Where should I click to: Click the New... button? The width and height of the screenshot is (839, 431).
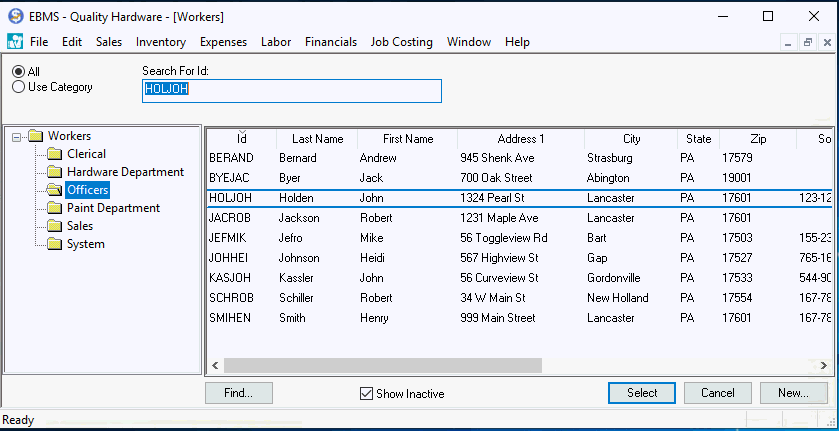793,393
